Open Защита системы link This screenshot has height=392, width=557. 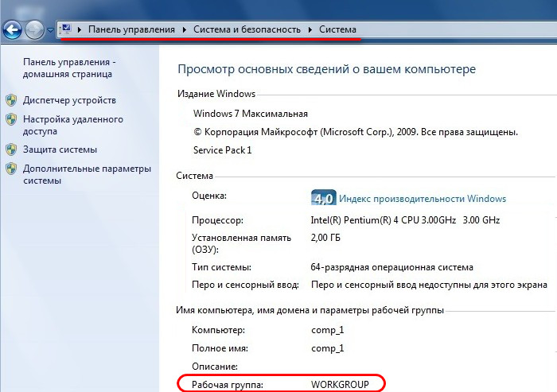(x=60, y=149)
